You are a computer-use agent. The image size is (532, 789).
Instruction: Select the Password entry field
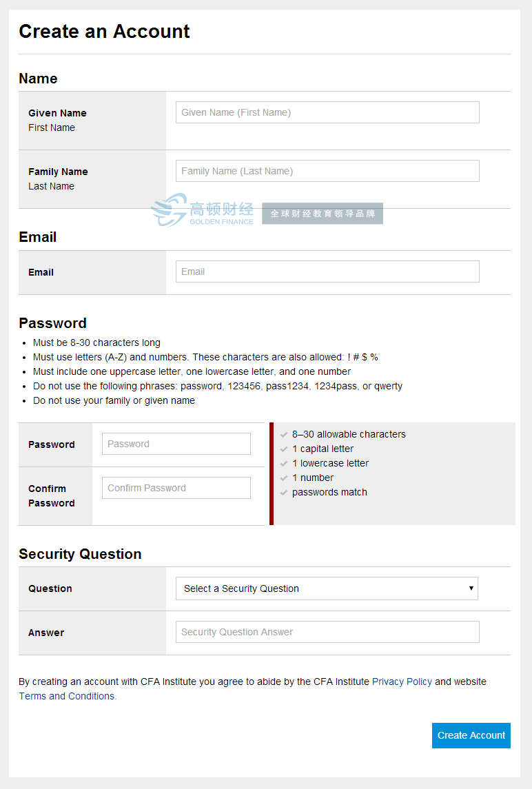(176, 444)
